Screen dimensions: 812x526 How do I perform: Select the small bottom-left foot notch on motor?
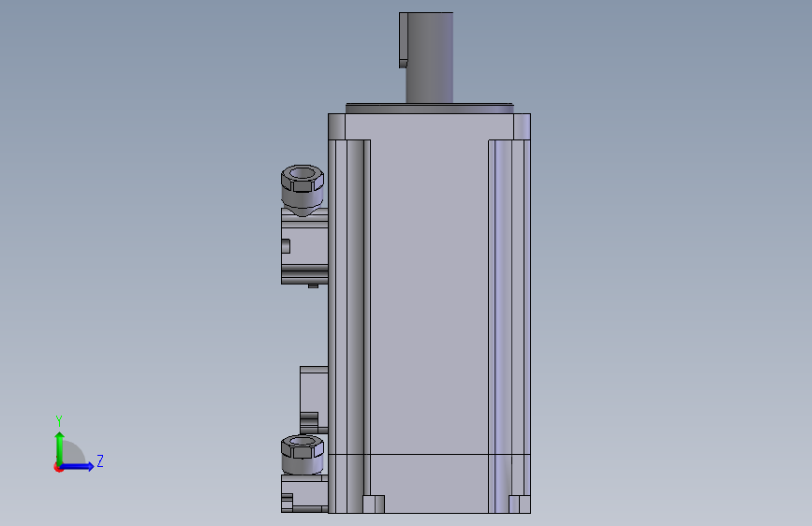[x=374, y=504]
